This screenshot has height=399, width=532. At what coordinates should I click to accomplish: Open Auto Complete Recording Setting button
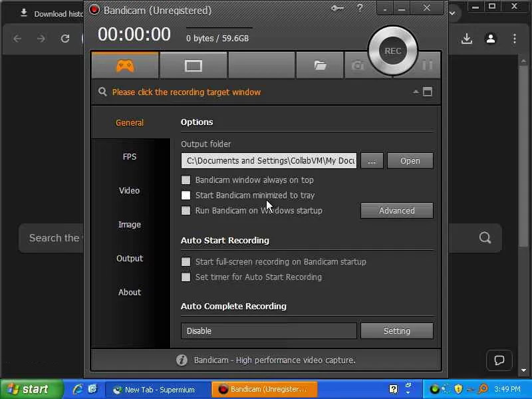click(x=396, y=331)
